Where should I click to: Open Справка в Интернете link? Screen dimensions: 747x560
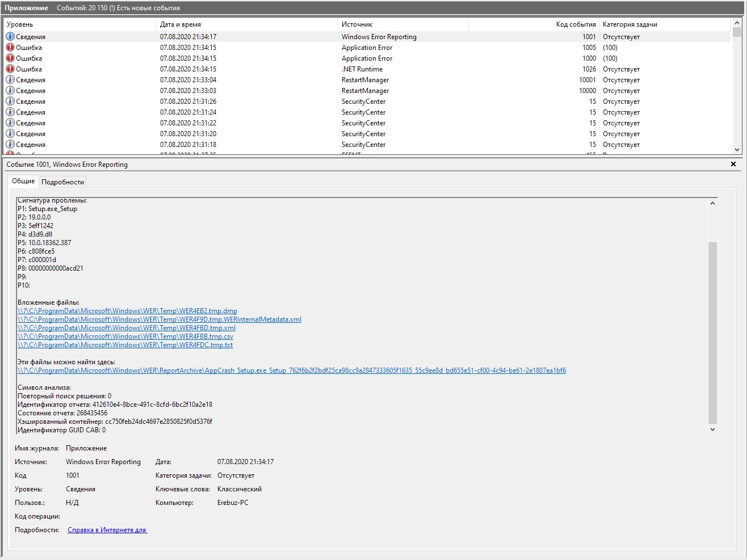pyautogui.click(x=107, y=530)
